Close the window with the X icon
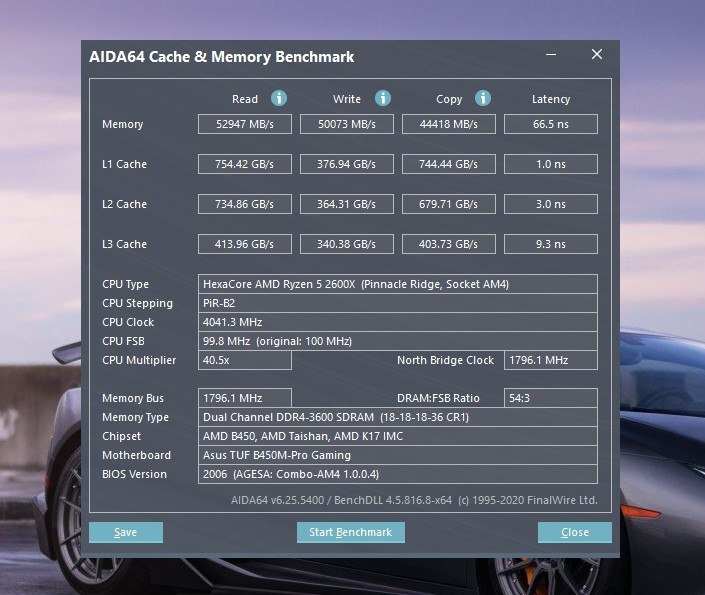 597,54
